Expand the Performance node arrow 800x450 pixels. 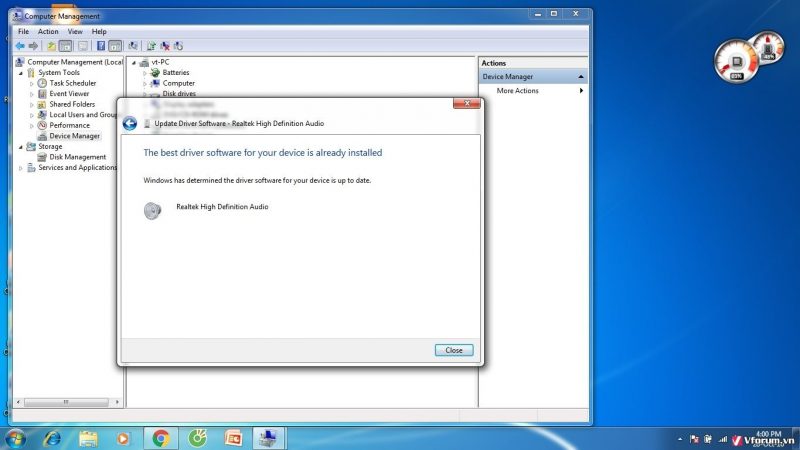(x=32, y=126)
